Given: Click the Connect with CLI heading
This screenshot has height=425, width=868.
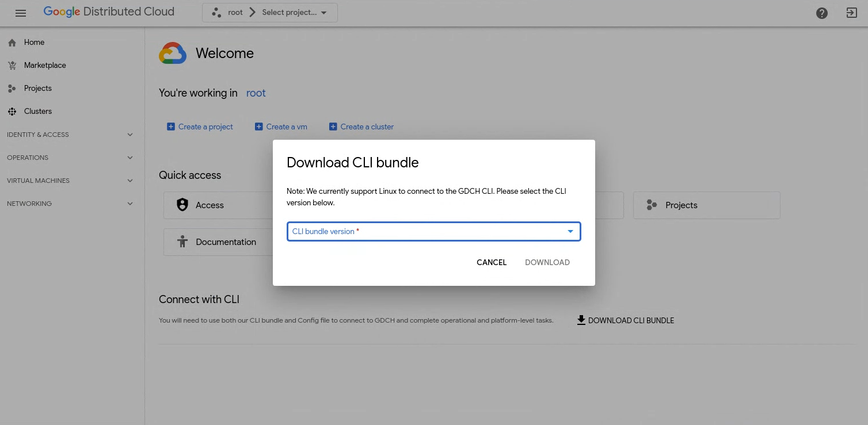Looking at the screenshot, I should (x=199, y=299).
